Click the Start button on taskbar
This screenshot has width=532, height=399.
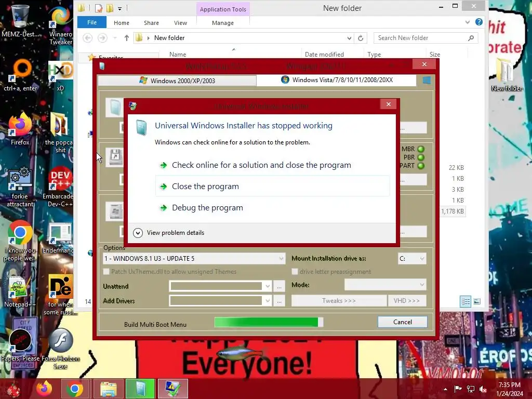pyautogui.click(x=14, y=389)
